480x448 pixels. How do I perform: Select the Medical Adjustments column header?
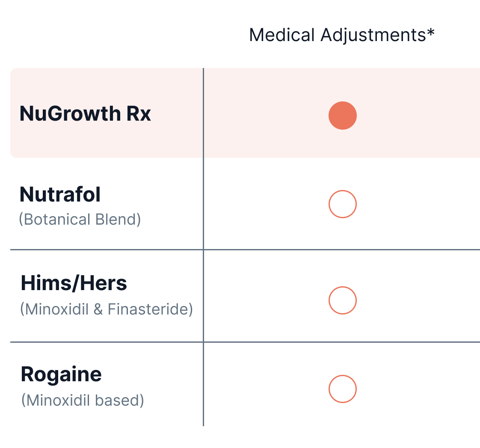(x=342, y=35)
